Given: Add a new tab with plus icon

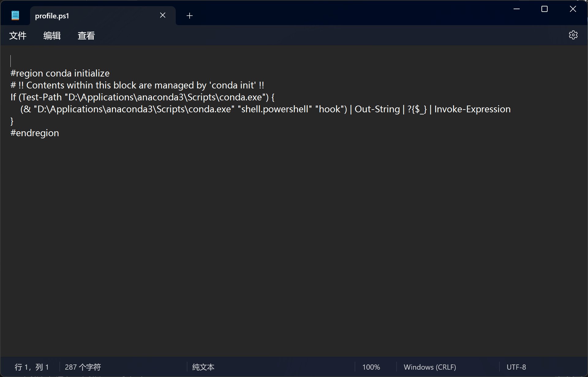Looking at the screenshot, I should 190,16.
